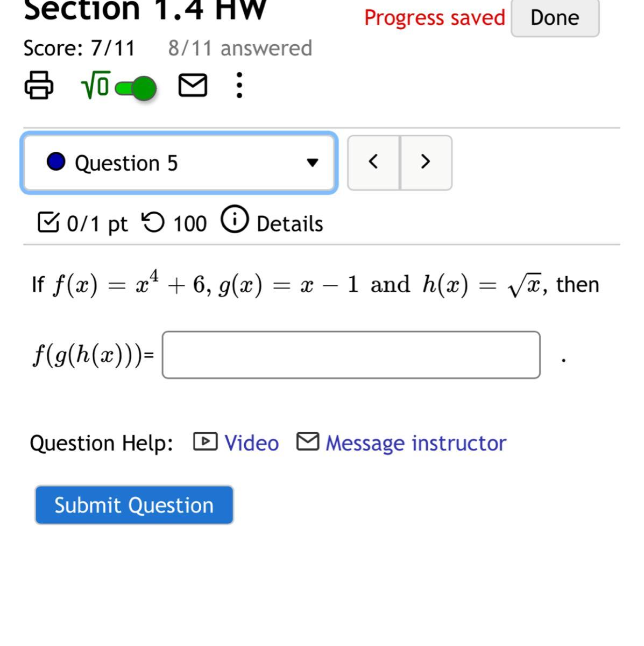Open the Video help link

pyautogui.click(x=251, y=443)
